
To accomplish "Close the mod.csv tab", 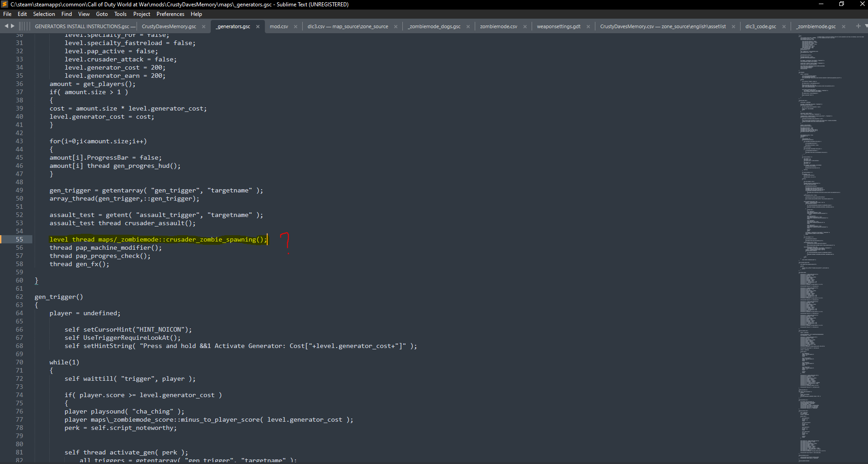I will 295,26.
